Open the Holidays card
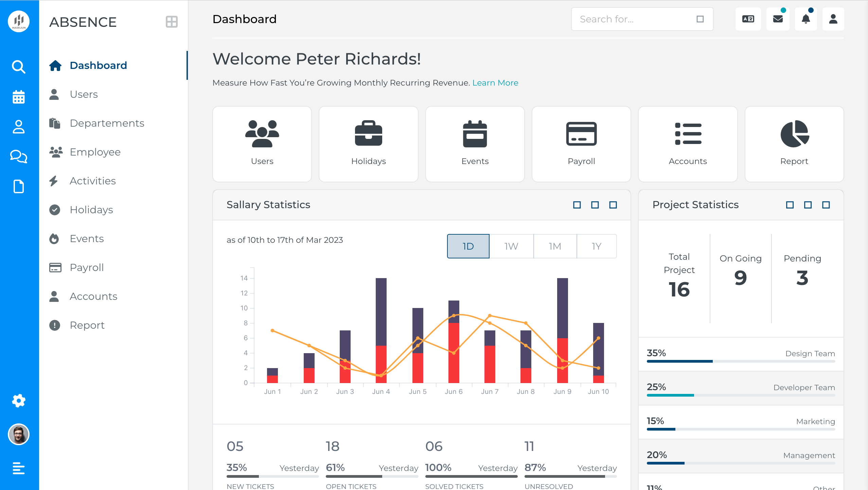Screen dimensions: 868x490 (x=368, y=144)
